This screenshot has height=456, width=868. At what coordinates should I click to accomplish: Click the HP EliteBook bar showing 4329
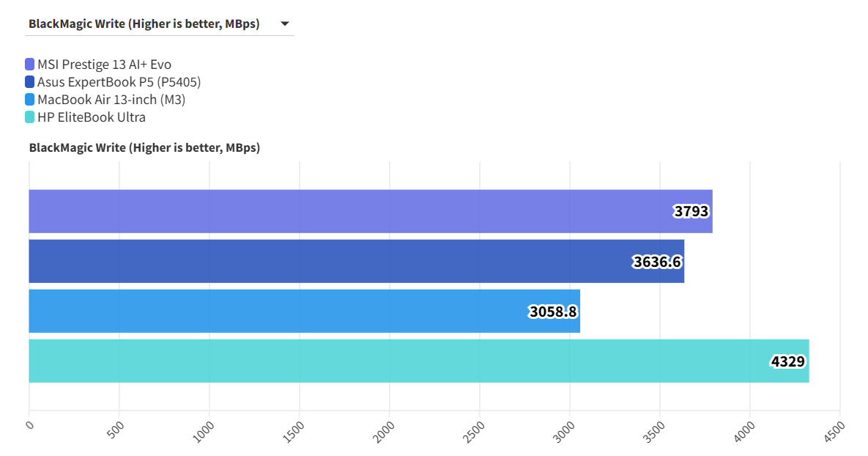point(403,361)
